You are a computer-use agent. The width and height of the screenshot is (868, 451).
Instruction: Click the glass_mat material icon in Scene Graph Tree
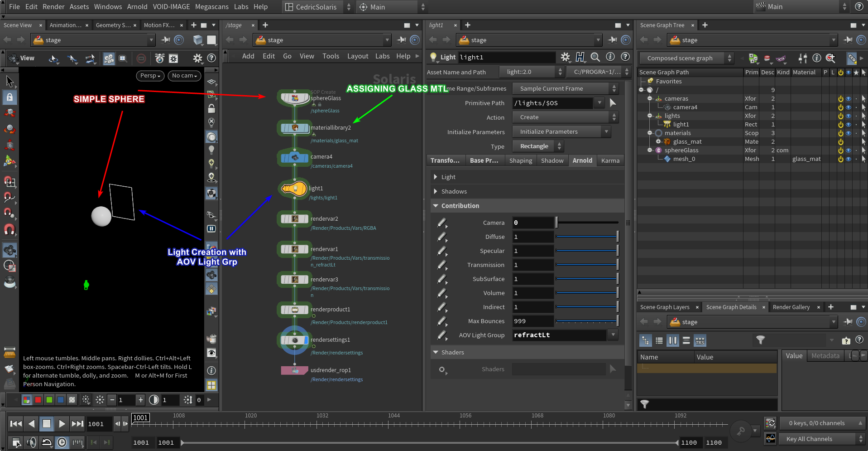coord(666,141)
